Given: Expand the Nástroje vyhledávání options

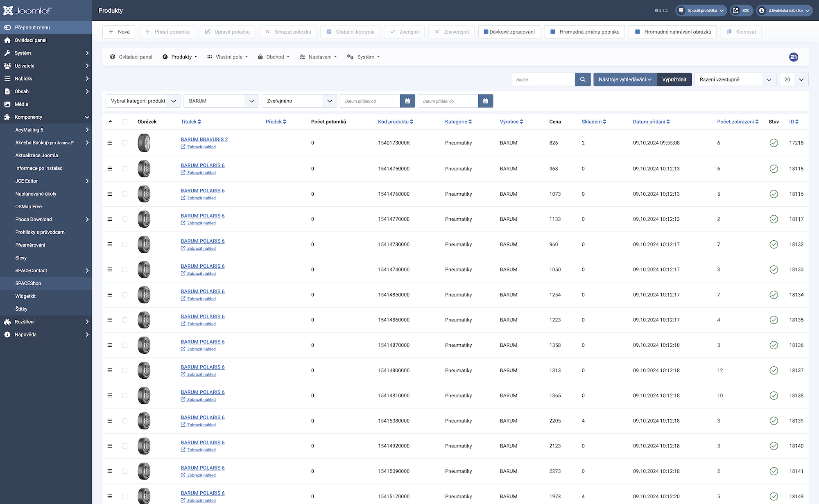Looking at the screenshot, I should [x=625, y=79].
